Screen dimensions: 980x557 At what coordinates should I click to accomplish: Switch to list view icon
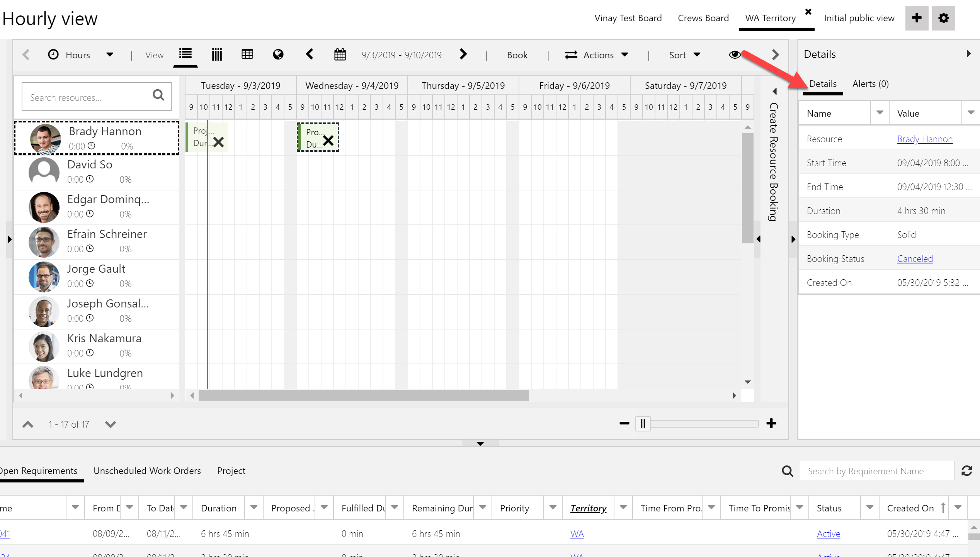[185, 54]
